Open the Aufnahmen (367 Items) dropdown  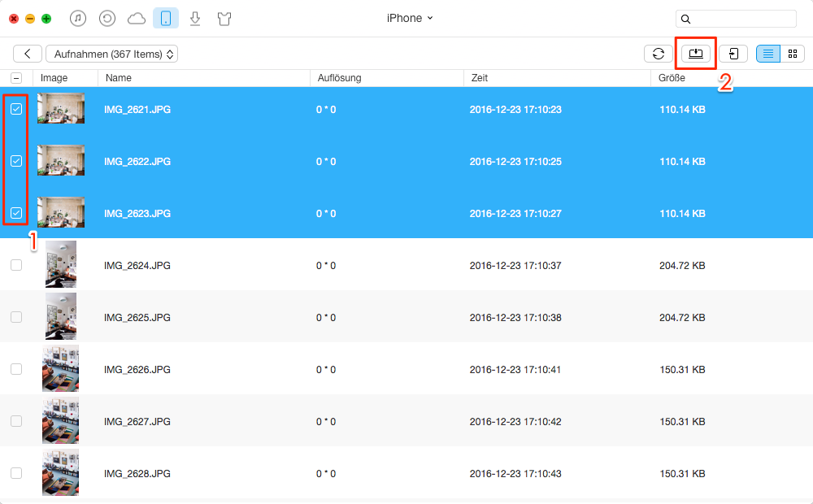(112, 54)
